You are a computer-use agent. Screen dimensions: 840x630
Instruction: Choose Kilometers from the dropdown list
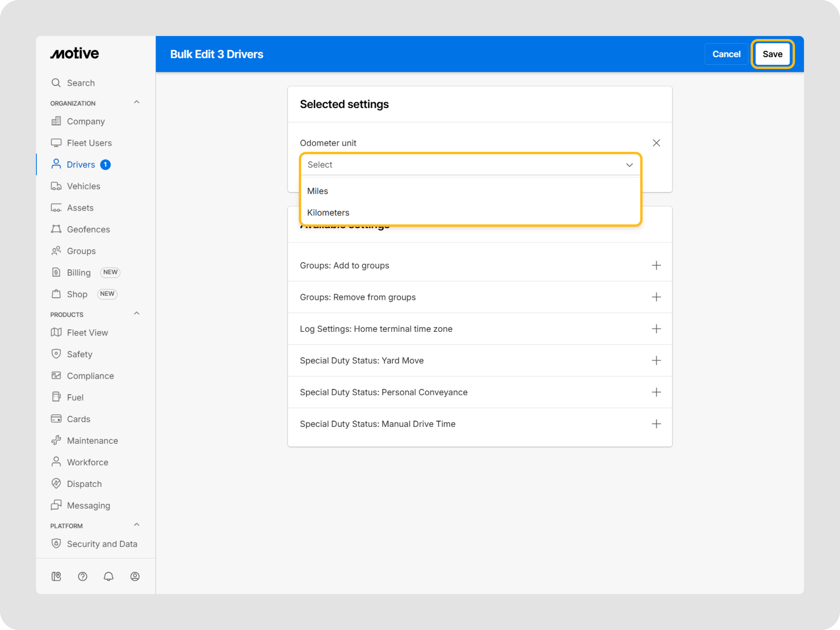click(328, 213)
